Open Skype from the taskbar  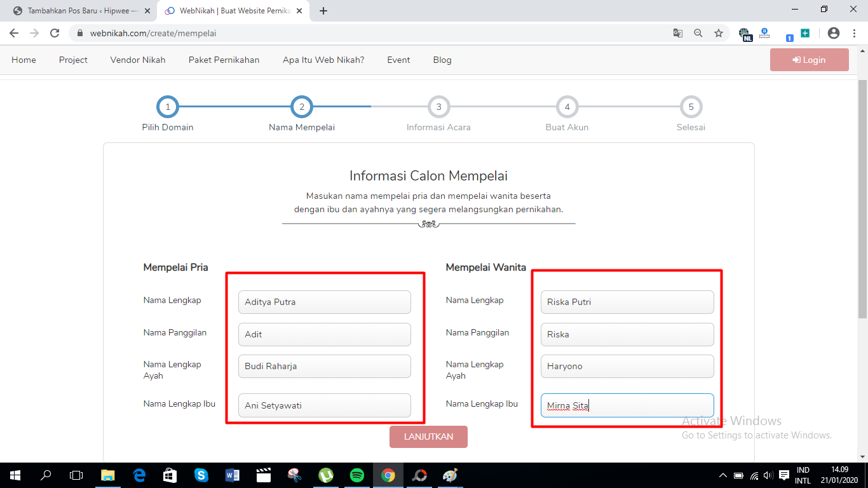point(202,475)
